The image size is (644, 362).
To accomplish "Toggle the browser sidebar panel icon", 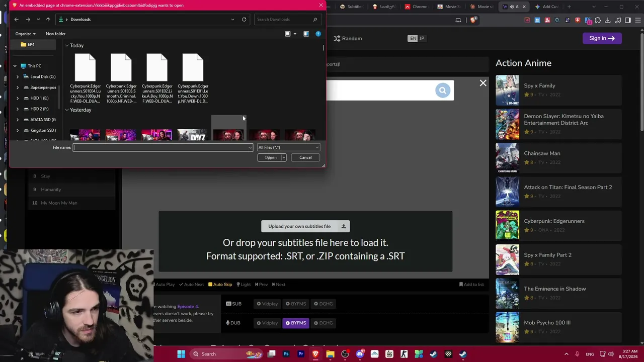I will (628, 20).
